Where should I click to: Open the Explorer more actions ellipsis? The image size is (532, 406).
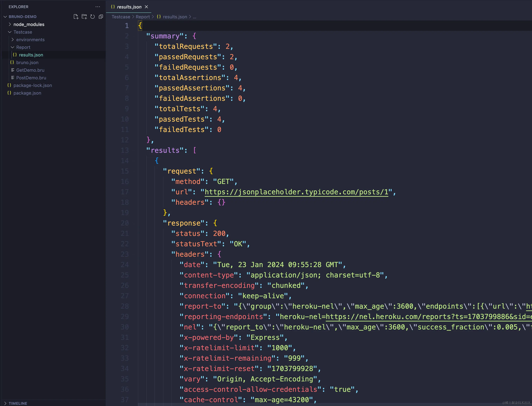coord(98,7)
